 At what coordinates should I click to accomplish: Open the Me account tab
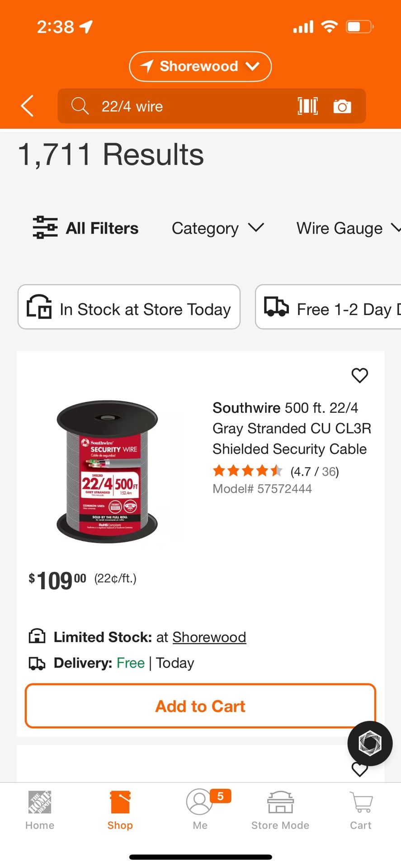click(200, 810)
